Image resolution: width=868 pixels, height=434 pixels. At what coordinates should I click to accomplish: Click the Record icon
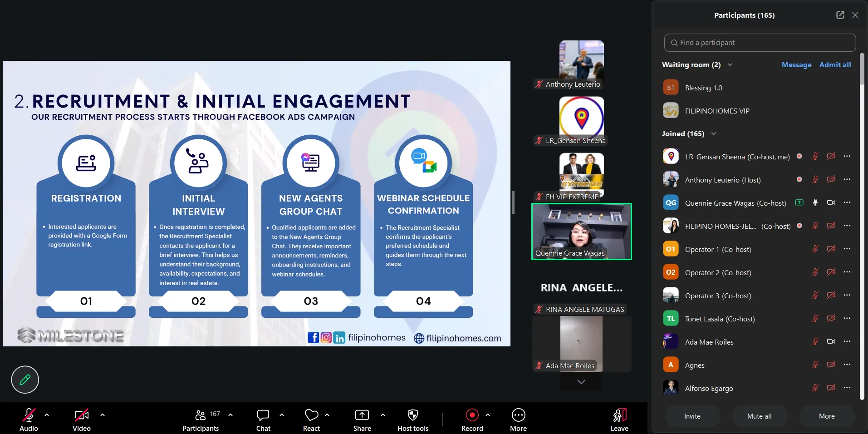click(x=472, y=415)
